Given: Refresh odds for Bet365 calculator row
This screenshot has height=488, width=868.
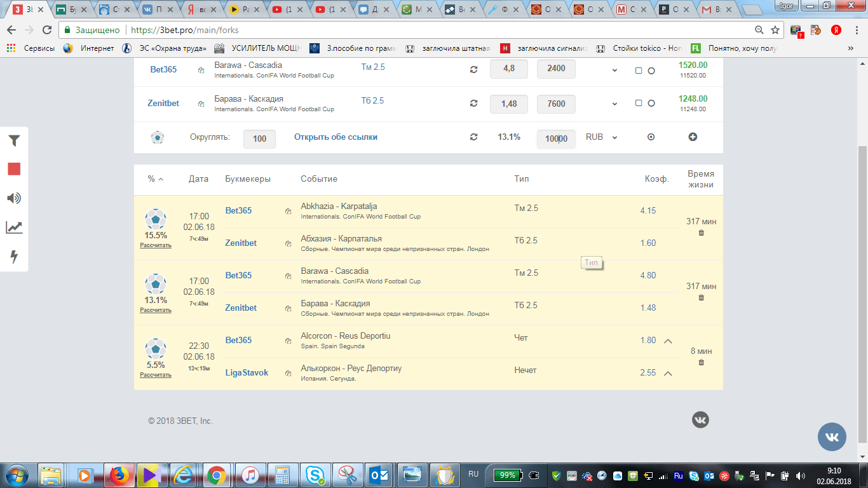Looking at the screenshot, I should pyautogui.click(x=473, y=70).
